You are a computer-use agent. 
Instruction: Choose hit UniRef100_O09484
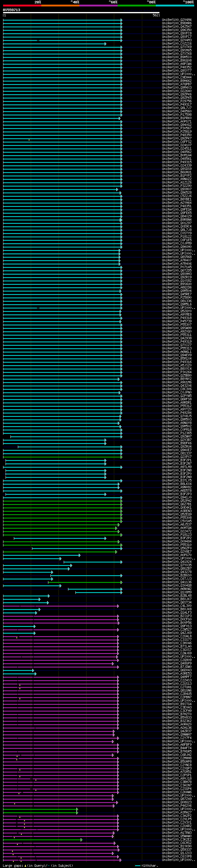(177, 542)
